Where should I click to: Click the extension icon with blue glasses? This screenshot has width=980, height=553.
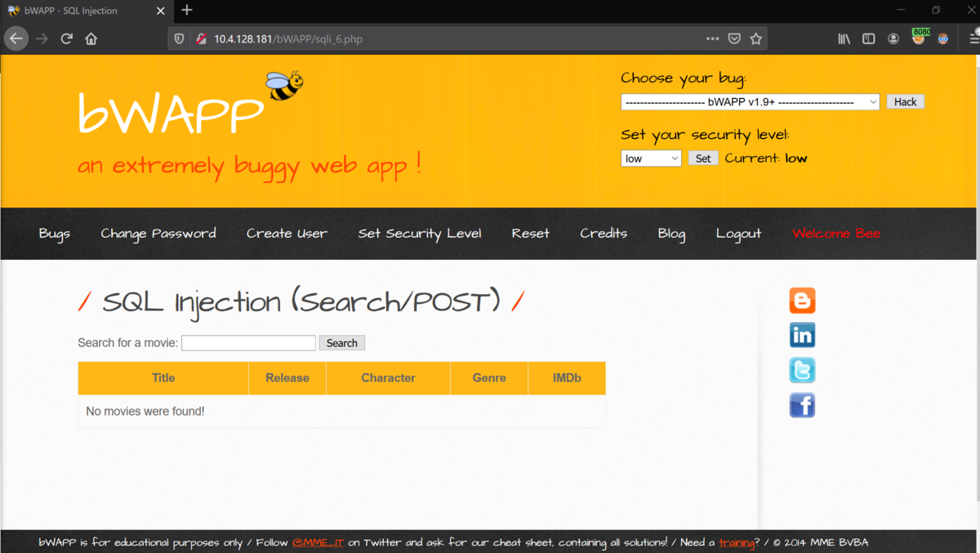click(943, 38)
